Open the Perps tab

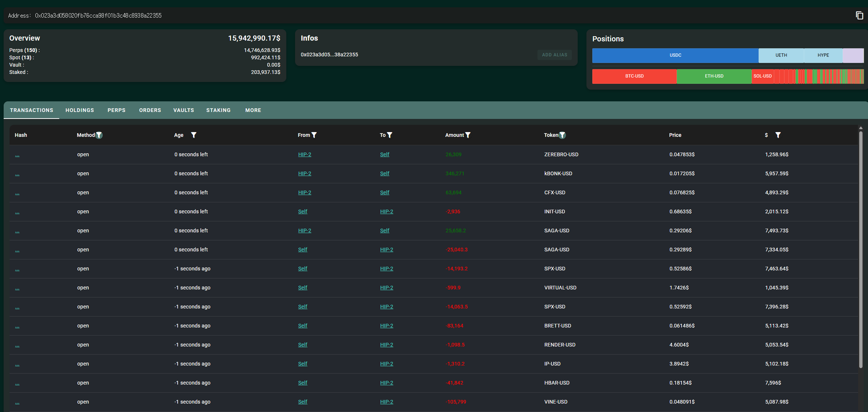tap(116, 110)
